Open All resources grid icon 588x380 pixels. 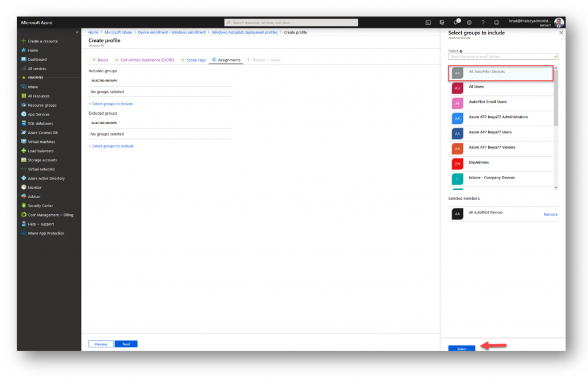pos(24,96)
